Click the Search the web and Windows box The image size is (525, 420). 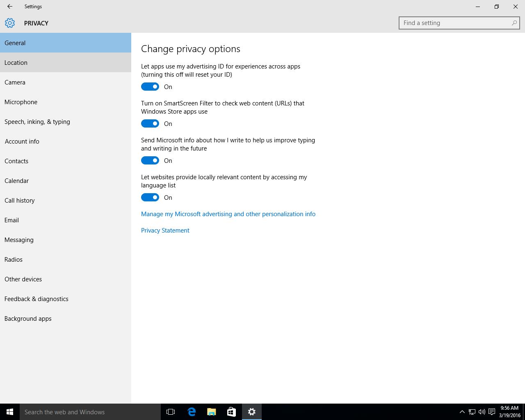pos(90,412)
